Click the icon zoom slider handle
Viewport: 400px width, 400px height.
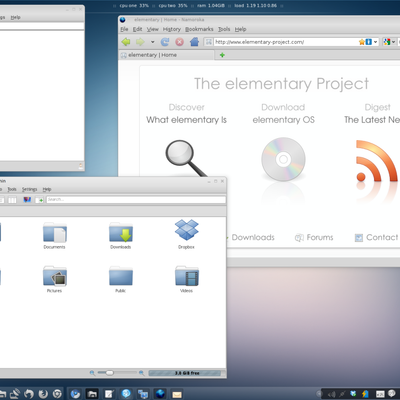109,373
